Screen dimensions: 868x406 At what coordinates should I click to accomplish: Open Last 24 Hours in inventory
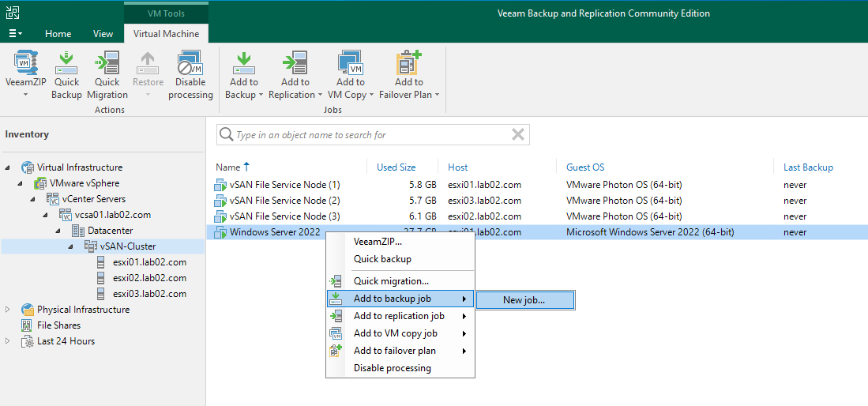tap(66, 340)
